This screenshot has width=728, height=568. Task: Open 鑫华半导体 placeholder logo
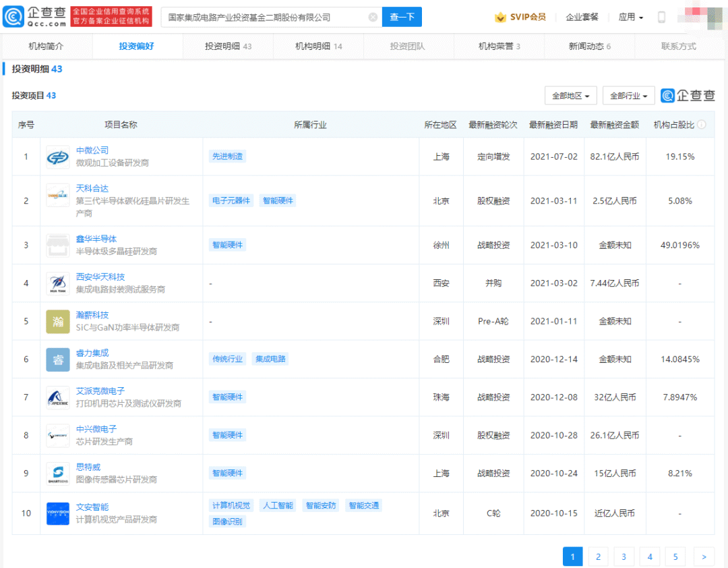(x=58, y=246)
